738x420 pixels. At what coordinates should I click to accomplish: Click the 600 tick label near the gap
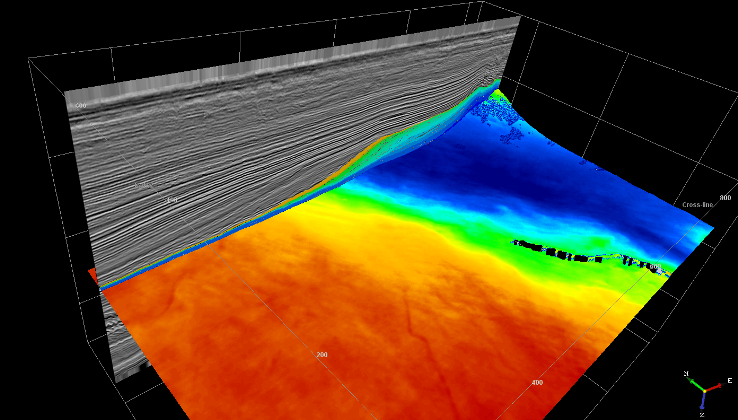(655, 268)
